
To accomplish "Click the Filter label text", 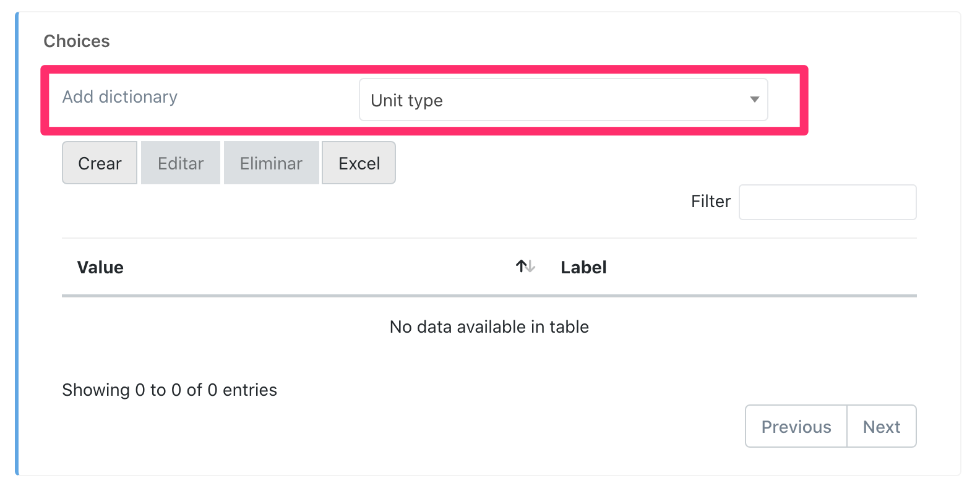I will coord(710,202).
